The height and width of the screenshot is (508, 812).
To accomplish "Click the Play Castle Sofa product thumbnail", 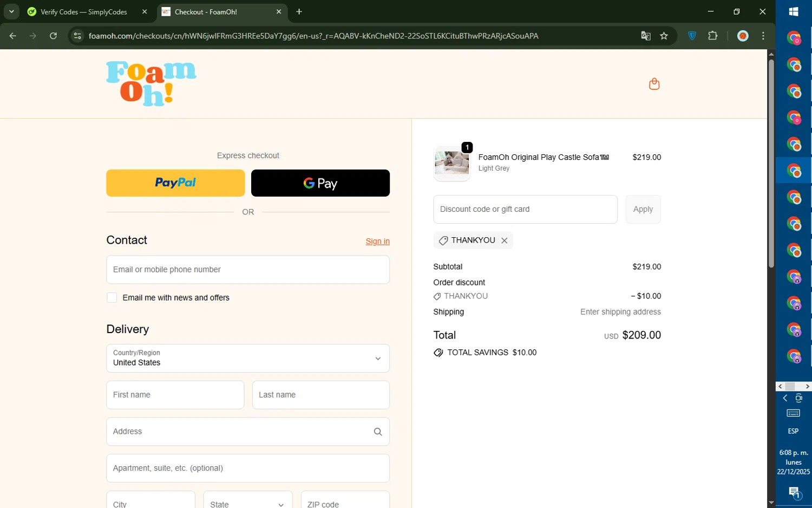I will (452, 163).
